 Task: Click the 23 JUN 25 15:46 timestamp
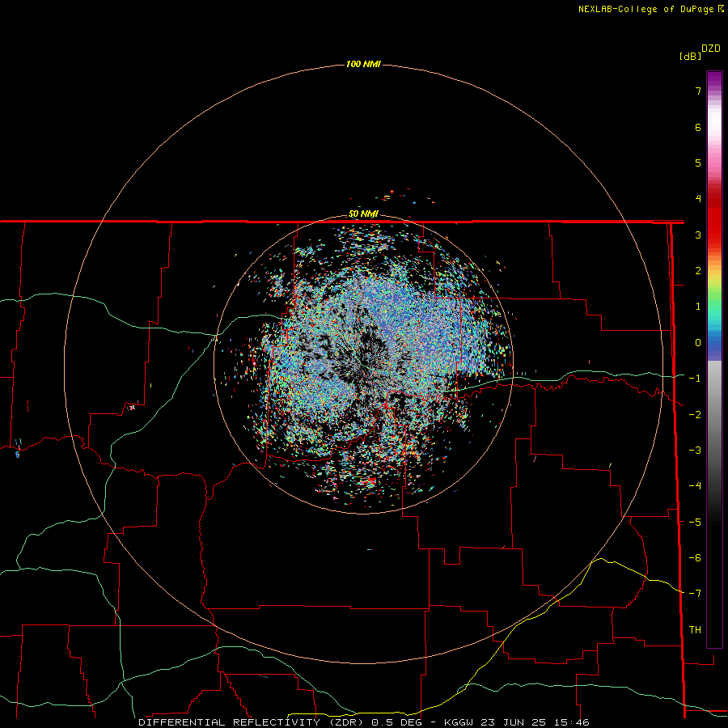535,722
